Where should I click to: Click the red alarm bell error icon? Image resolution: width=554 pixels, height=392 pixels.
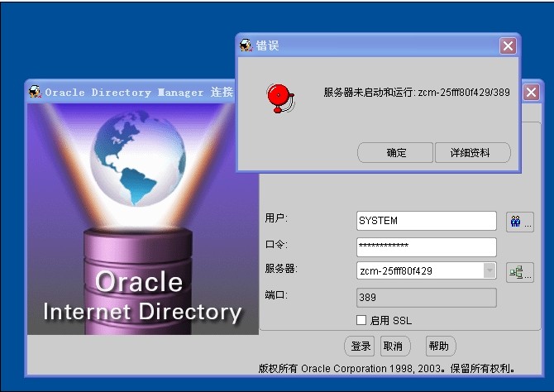[276, 98]
